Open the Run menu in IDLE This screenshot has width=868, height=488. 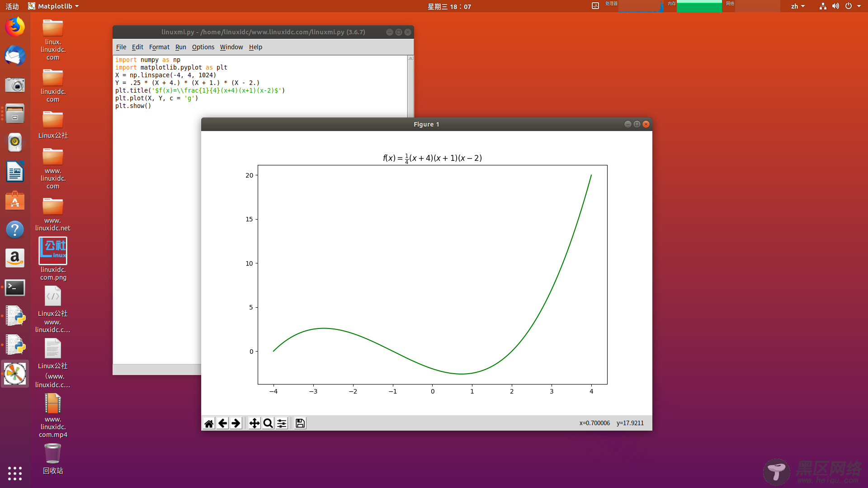coord(181,47)
